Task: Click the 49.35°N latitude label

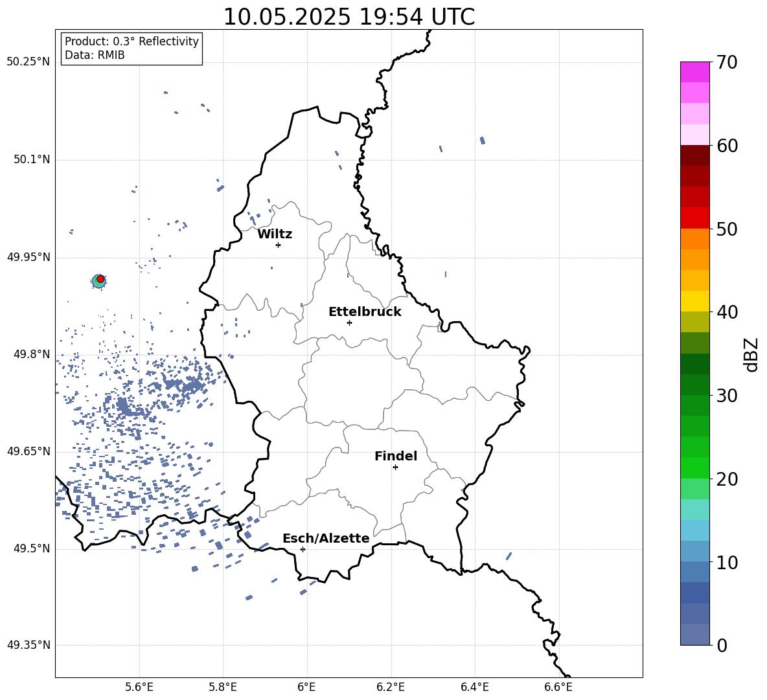Action: [29, 645]
